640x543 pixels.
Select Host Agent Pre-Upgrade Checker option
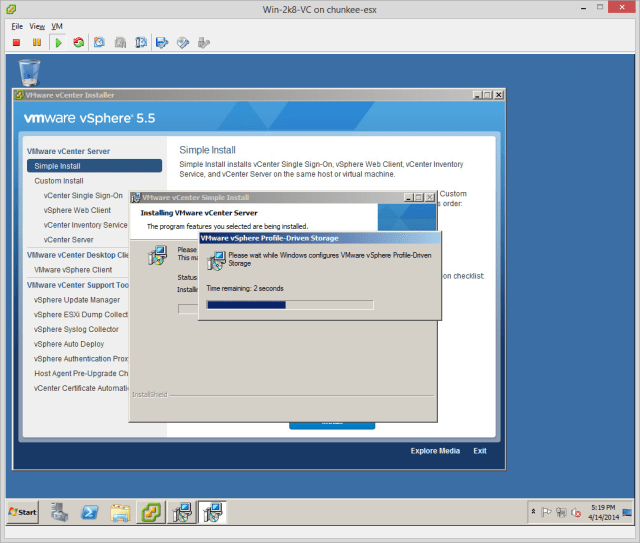(81, 373)
